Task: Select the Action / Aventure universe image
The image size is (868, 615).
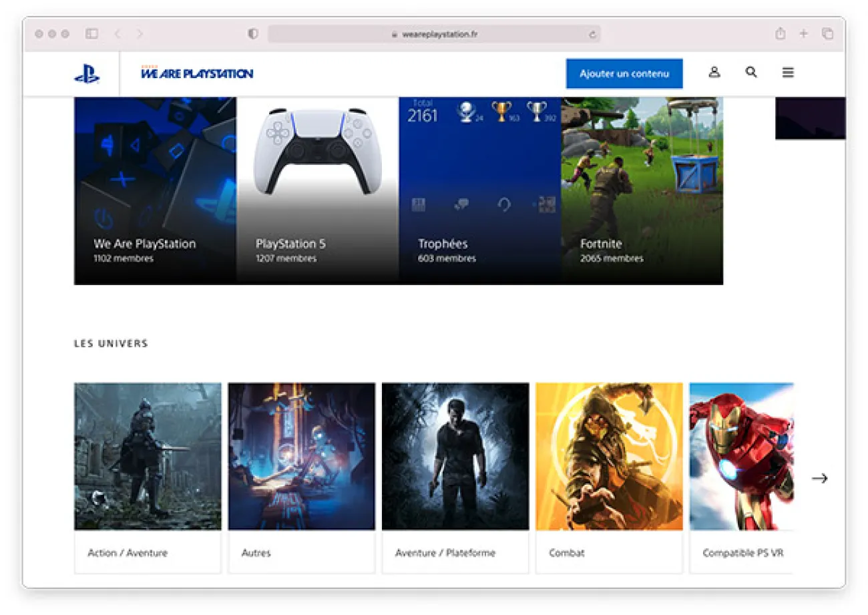Action: click(148, 457)
